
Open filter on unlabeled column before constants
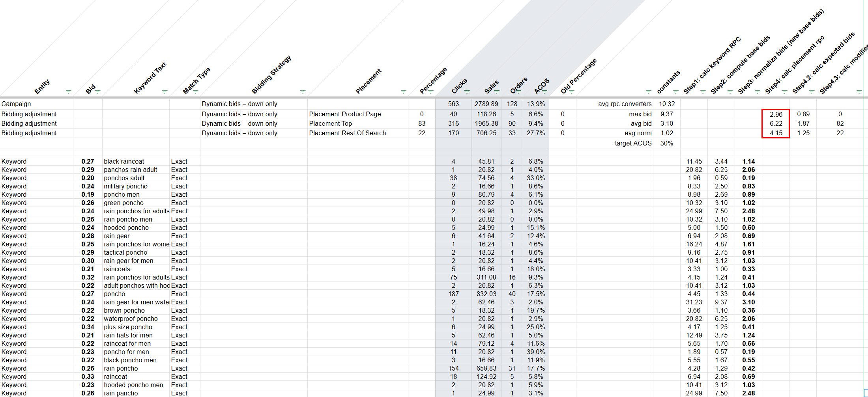click(648, 92)
